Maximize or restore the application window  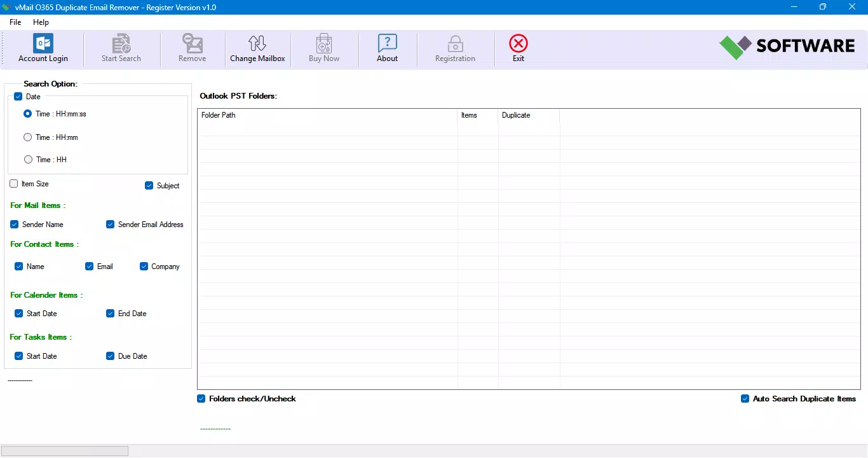[823, 7]
